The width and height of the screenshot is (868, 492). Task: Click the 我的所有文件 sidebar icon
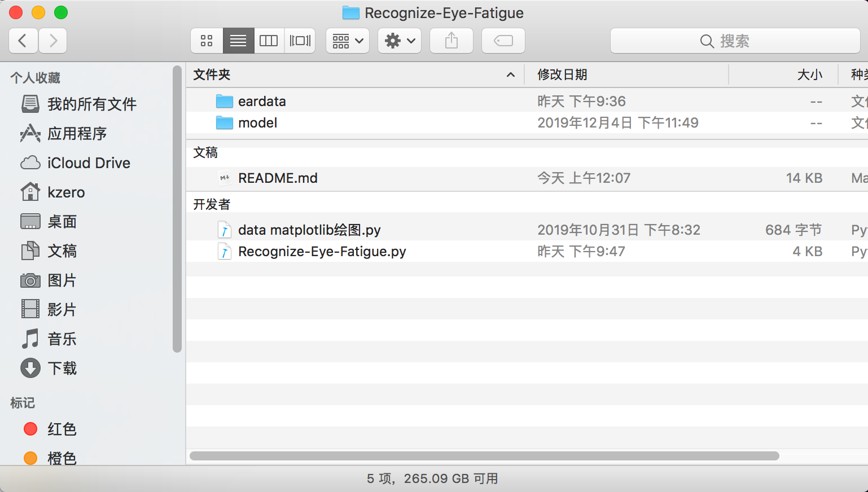tap(30, 104)
